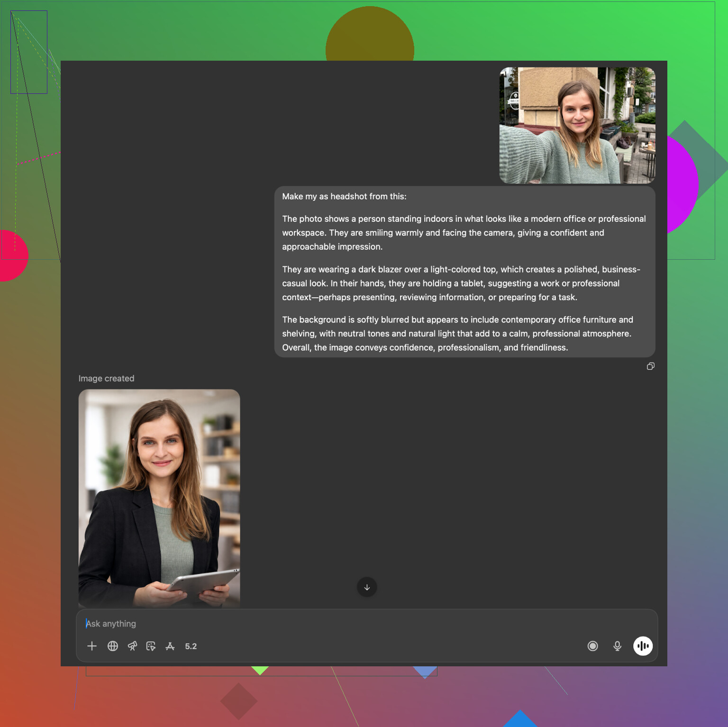Copy the user message with copy icon
This screenshot has width=728, height=727.
pos(651,366)
